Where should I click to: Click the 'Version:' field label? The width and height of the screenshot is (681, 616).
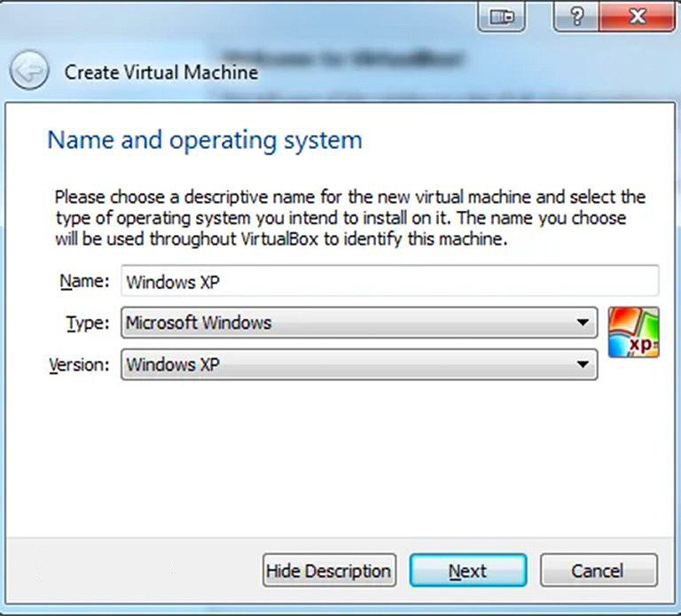[x=79, y=364]
